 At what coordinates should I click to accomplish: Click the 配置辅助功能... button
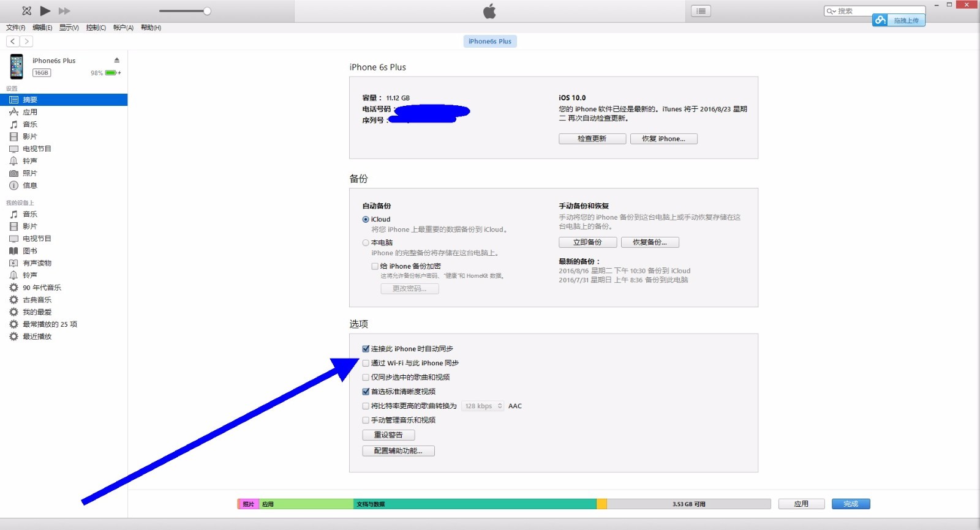[x=398, y=451]
